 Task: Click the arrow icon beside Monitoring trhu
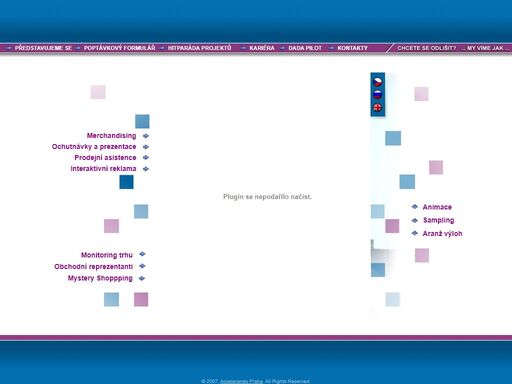[x=142, y=254]
